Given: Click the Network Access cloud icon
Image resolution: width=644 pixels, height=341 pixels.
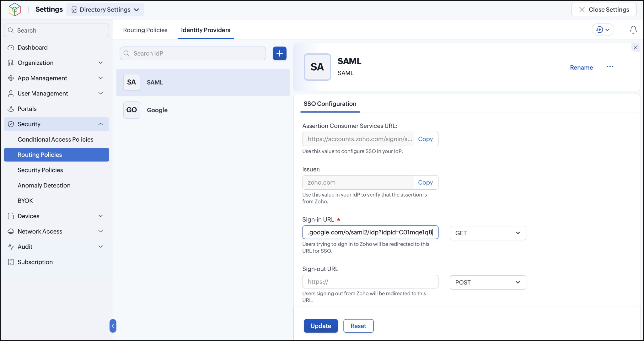Looking at the screenshot, I should click(x=11, y=231).
